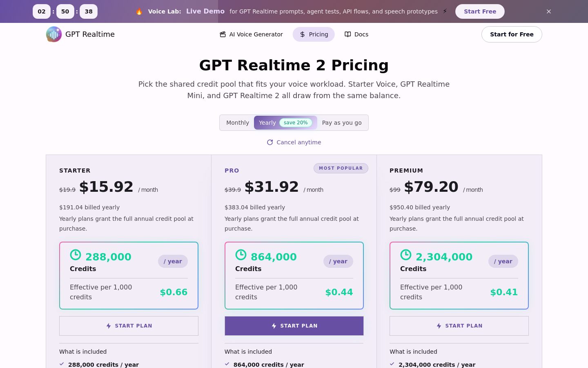Click the Live Demo text in banner
The image size is (588, 368).
(205, 11)
